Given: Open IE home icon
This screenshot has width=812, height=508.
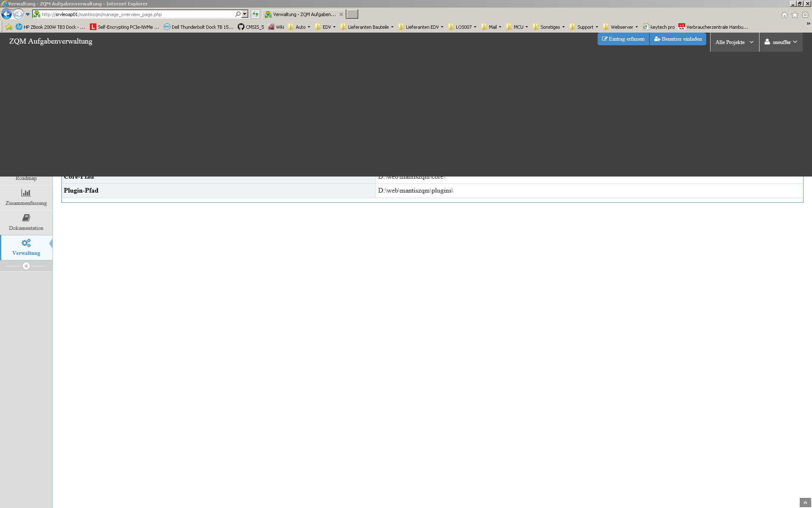Looking at the screenshot, I should coord(784,15).
